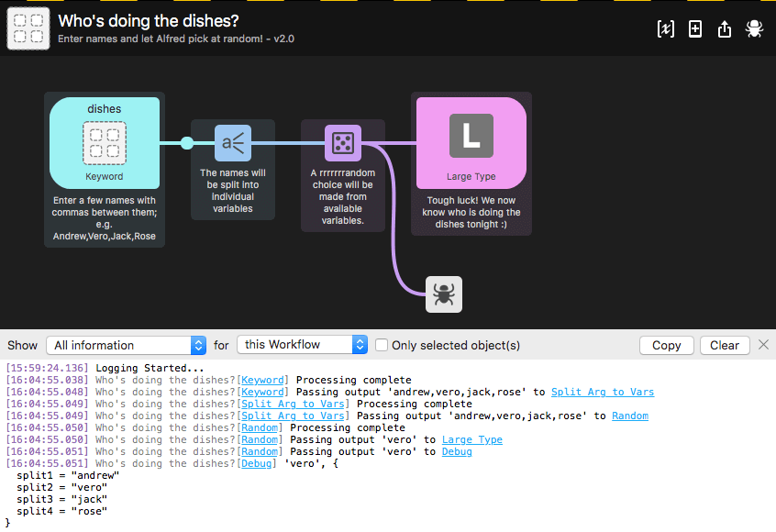This screenshot has width=776, height=532.
Task: Toggle the debugger bug icon in the toolbar
Action: 753,28
